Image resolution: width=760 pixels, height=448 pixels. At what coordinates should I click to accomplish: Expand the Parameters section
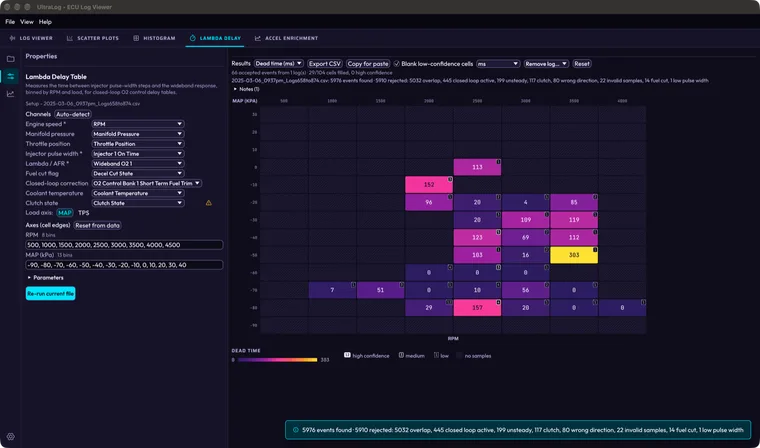(46, 278)
